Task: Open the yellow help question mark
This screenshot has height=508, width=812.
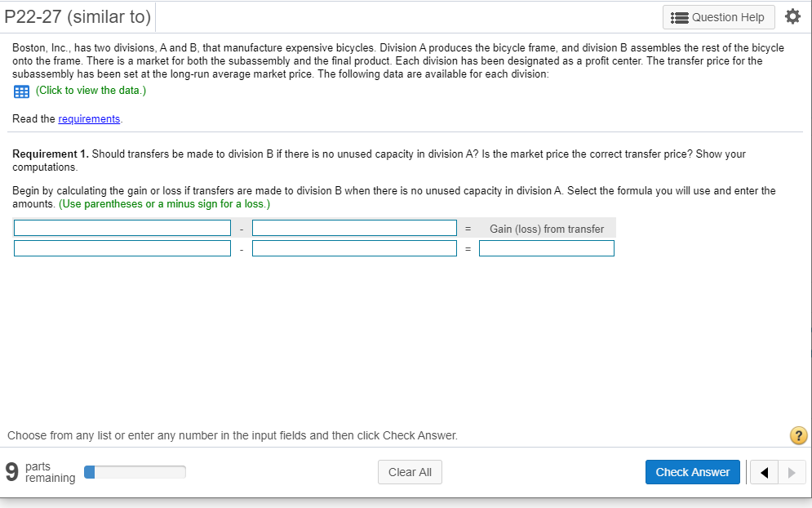Action: pyautogui.click(x=798, y=435)
